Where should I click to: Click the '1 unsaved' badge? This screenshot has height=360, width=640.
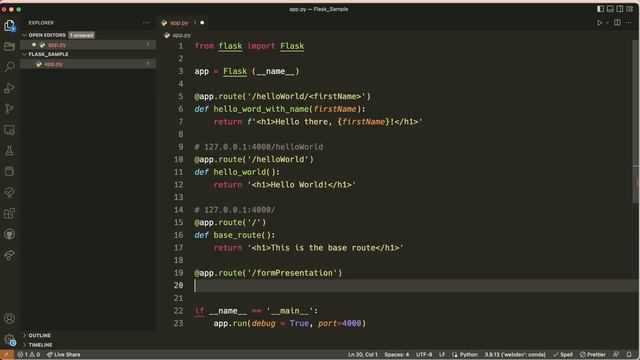pos(82,36)
